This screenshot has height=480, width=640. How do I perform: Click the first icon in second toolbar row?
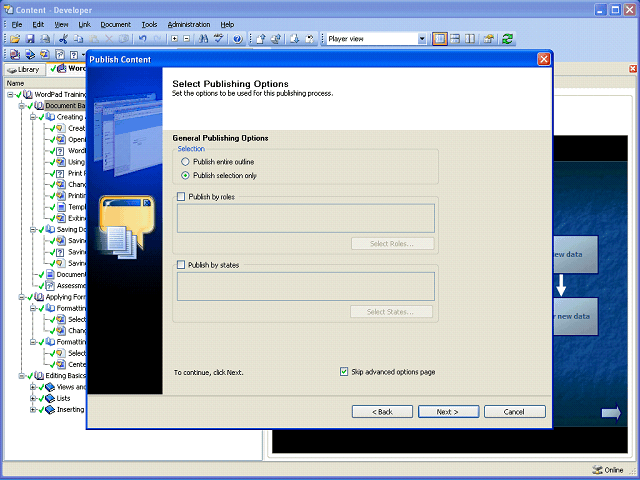(x=15, y=54)
